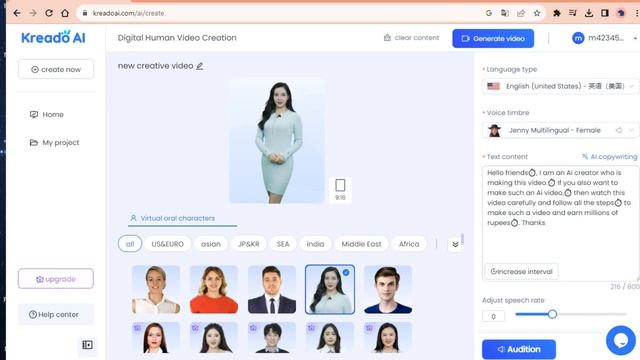Select the asian filter
640x360 pixels.
[x=211, y=244]
